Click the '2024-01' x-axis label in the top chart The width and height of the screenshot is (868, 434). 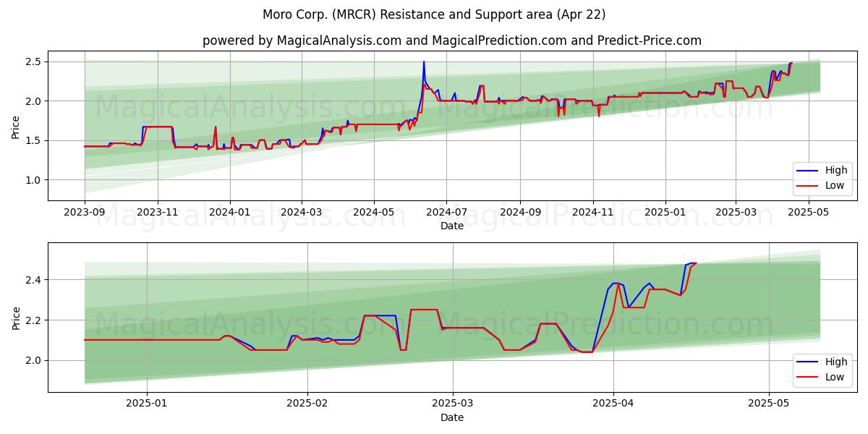pyautogui.click(x=230, y=213)
